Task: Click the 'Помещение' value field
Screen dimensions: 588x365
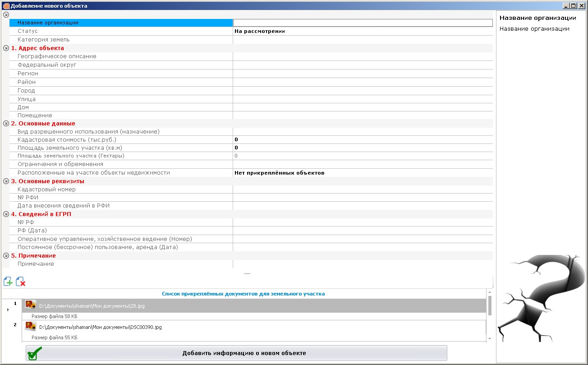Action: tap(363, 116)
